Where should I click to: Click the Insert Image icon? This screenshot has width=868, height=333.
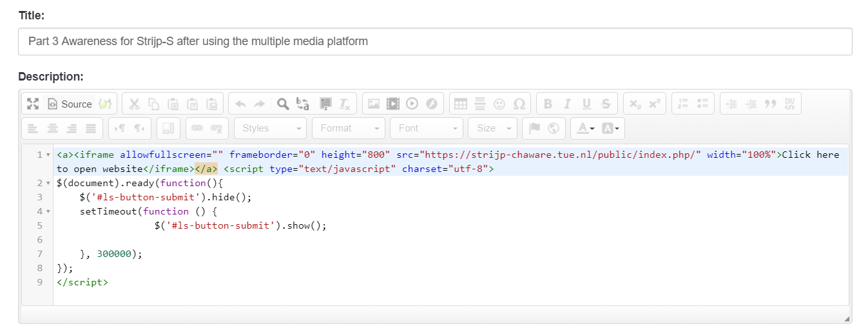[374, 104]
